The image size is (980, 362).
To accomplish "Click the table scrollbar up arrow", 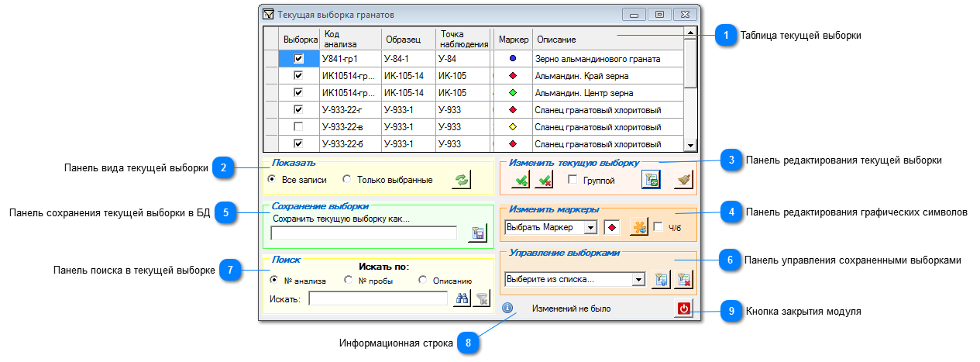I will coord(690,33).
